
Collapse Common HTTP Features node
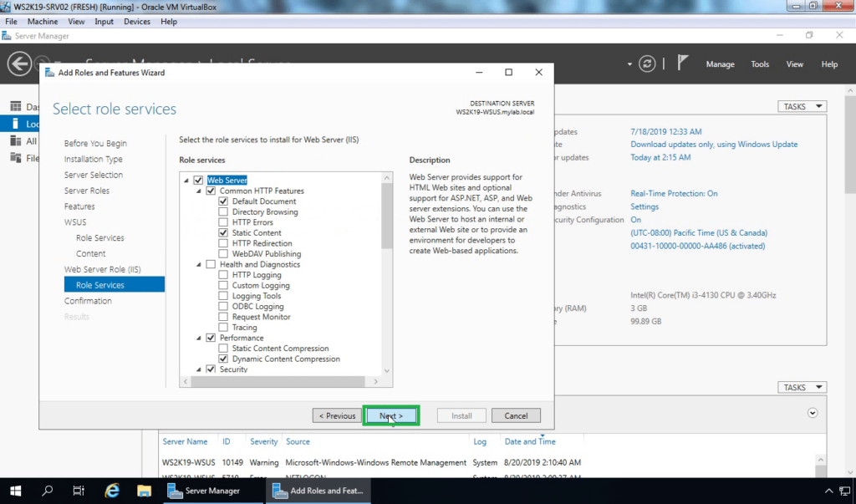[199, 191]
